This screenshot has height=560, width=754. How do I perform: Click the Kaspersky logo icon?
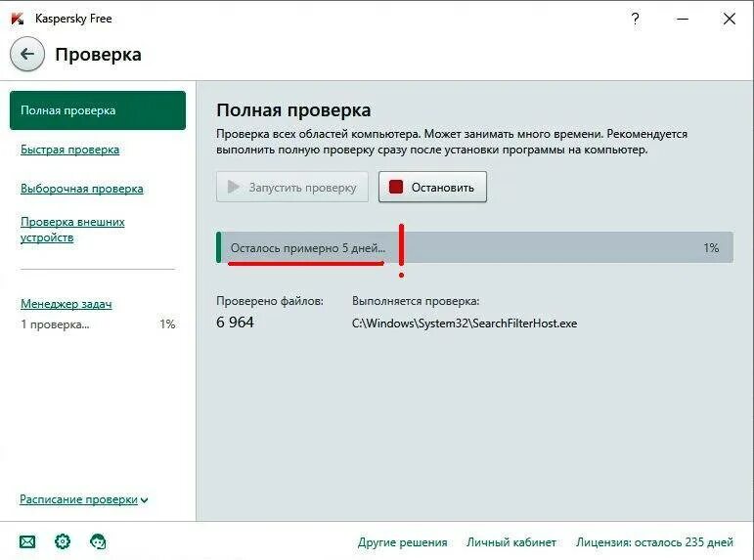(x=18, y=19)
